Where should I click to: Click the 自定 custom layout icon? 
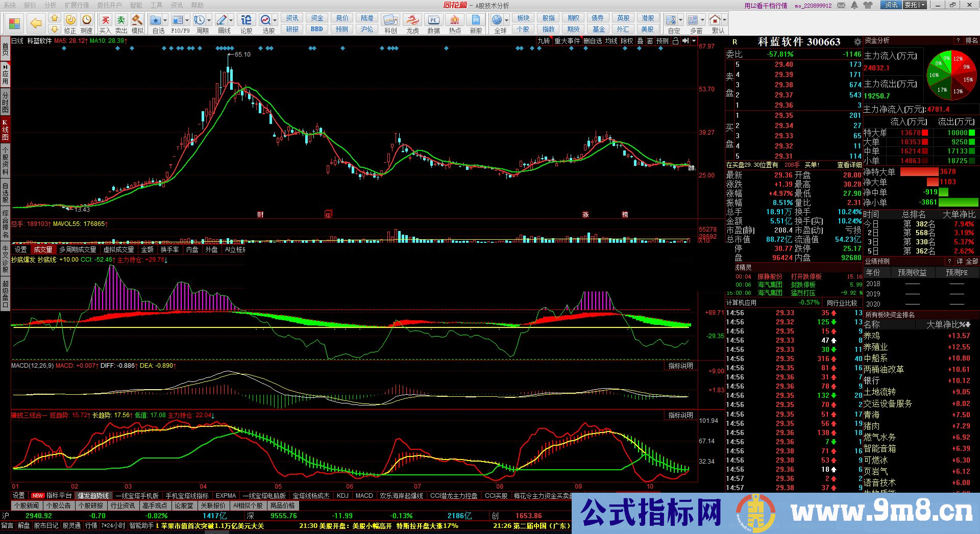(x=671, y=20)
